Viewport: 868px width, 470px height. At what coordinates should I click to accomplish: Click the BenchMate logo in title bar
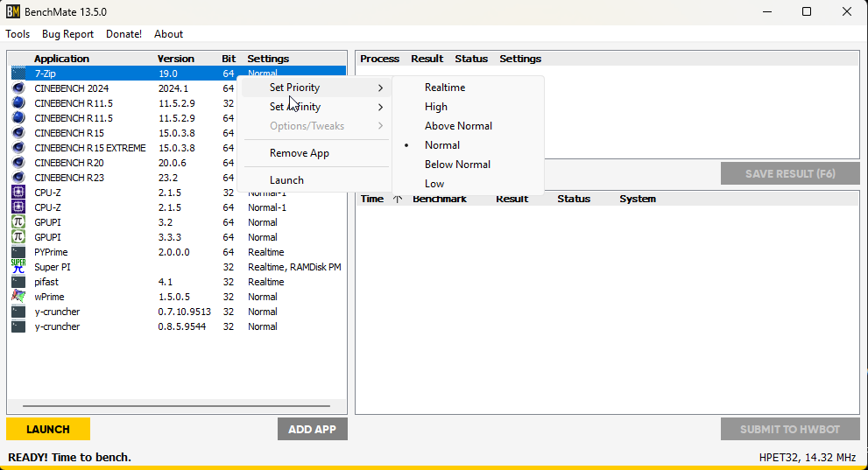pyautogui.click(x=13, y=12)
